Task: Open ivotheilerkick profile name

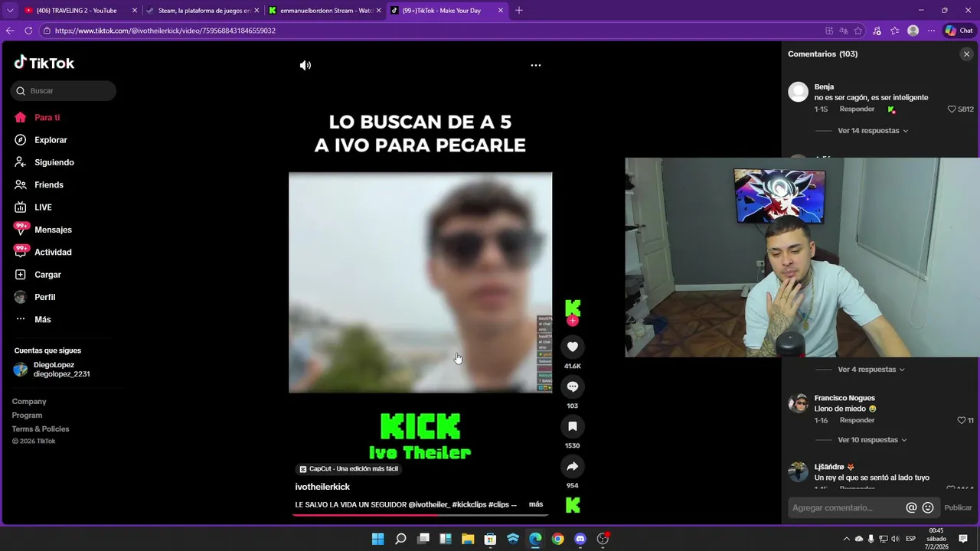Action: (322, 487)
